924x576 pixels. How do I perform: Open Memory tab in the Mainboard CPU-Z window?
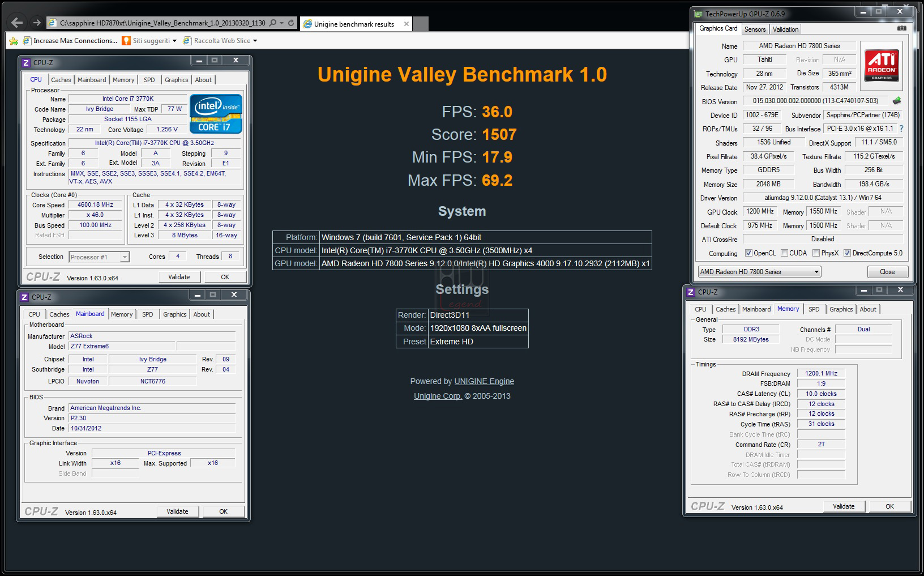(x=122, y=314)
